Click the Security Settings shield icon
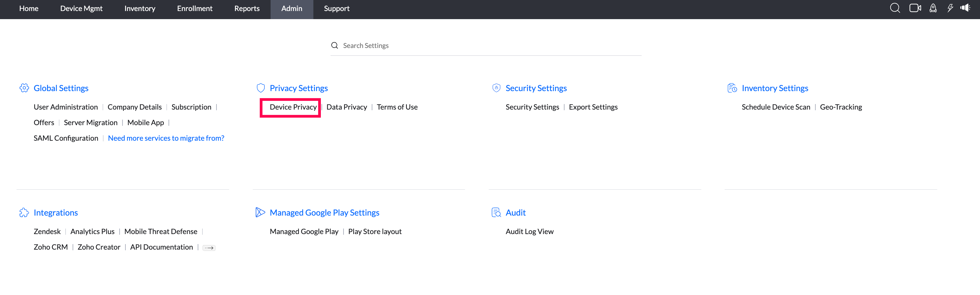980x295 pixels. click(496, 88)
